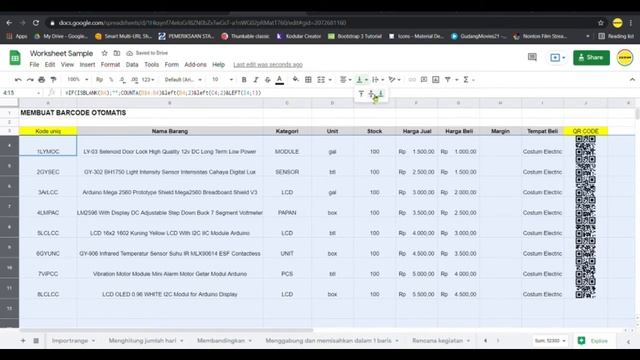Decrease decimal places
640x360 pixels.
pos(122,80)
